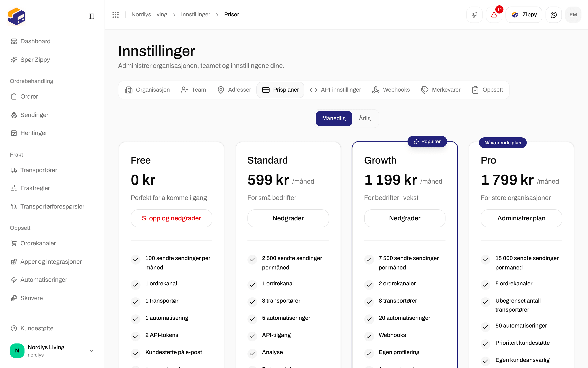Click '599 kr' price on Standard
This screenshot has width=588, height=368.
268,180
